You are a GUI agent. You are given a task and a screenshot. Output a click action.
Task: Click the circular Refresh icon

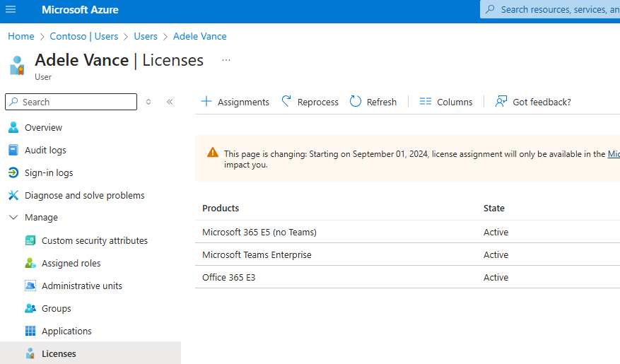point(356,102)
